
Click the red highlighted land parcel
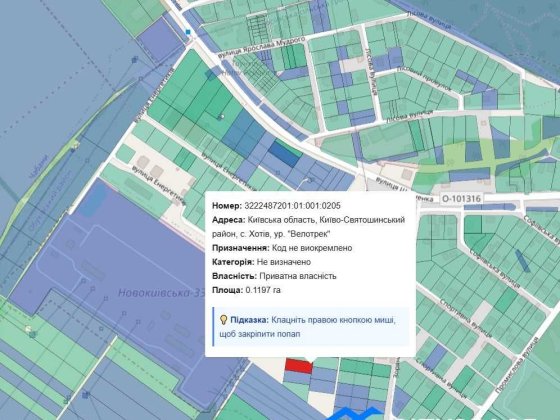tap(299, 366)
